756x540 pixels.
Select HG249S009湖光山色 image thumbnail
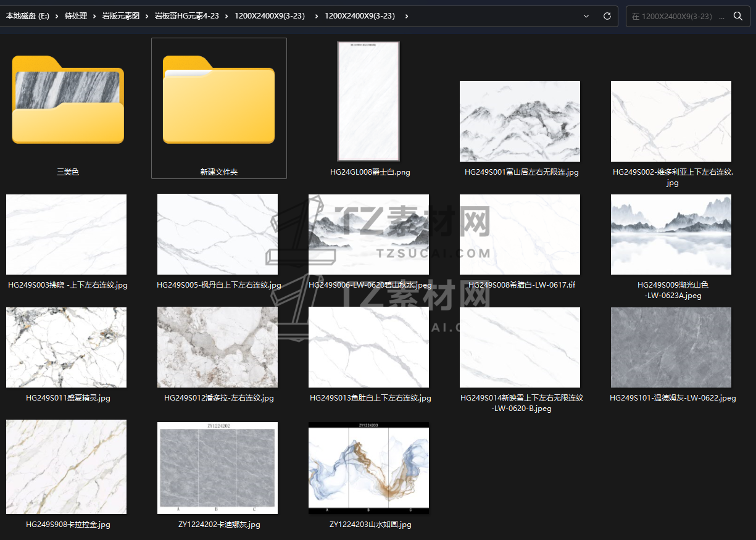click(x=671, y=235)
